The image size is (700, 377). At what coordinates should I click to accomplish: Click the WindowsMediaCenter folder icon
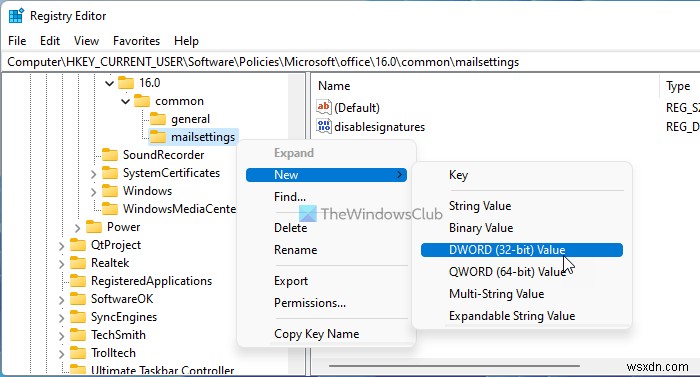[x=110, y=209]
